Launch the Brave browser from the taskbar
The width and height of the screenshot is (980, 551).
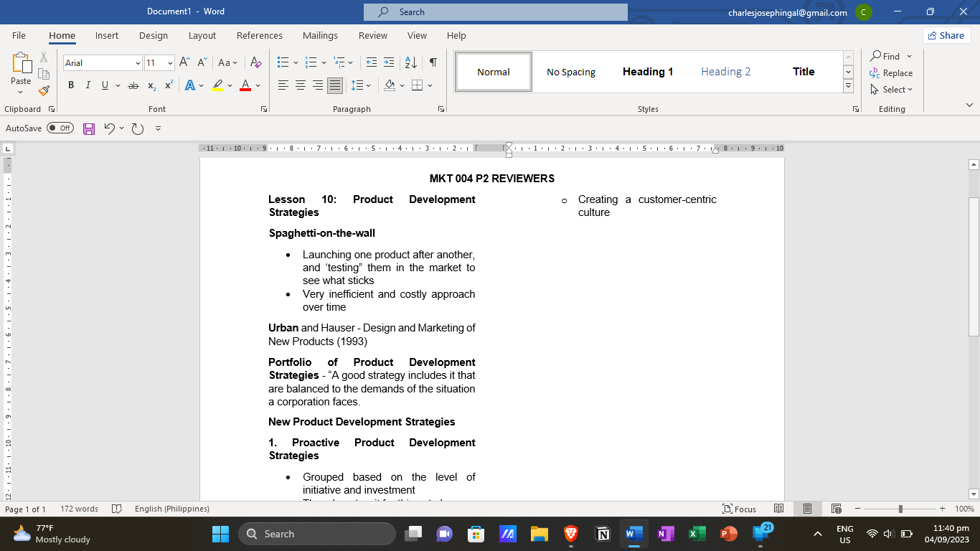point(571,534)
